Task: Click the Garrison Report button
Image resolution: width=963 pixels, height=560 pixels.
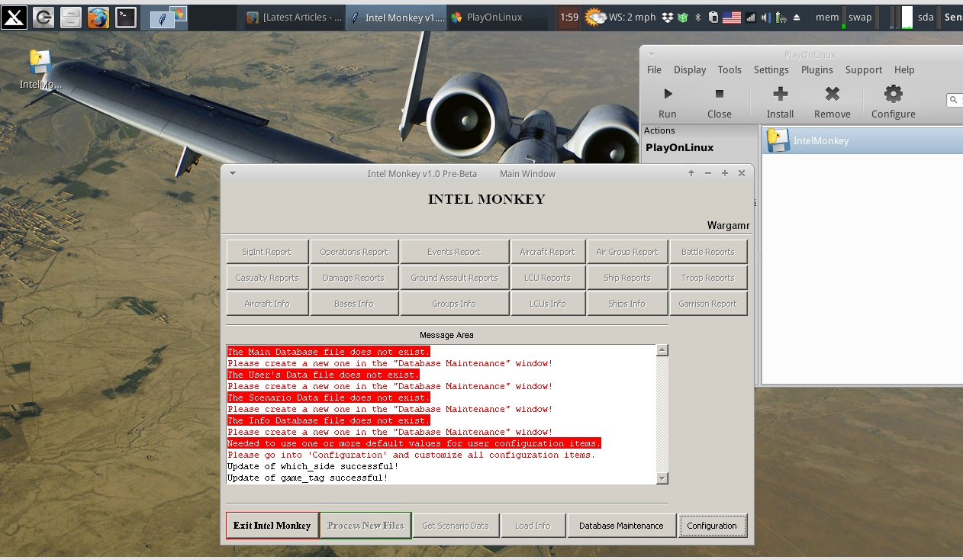Action: tap(708, 304)
